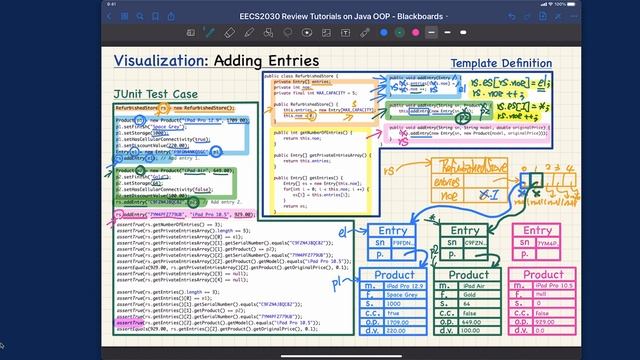This screenshot has width=640, height=360.
Task: Select the Laser pointer tool
Action: coord(364,33)
